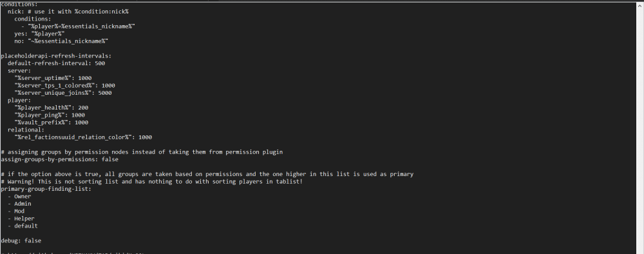Click the '%player_ping%' entry line
The height and width of the screenshot is (254, 644).
[50, 115]
